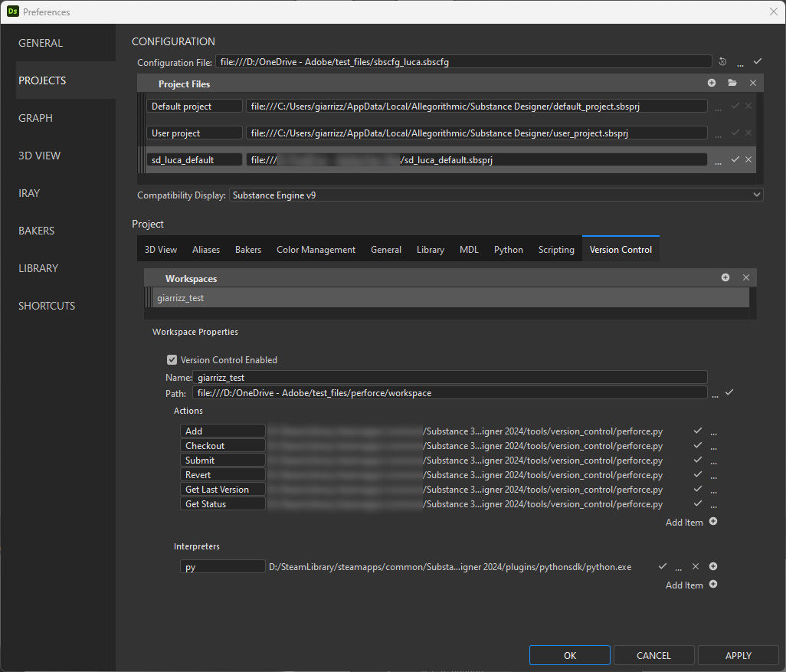
Task: Delete the py interpreter entry
Action: (696, 567)
